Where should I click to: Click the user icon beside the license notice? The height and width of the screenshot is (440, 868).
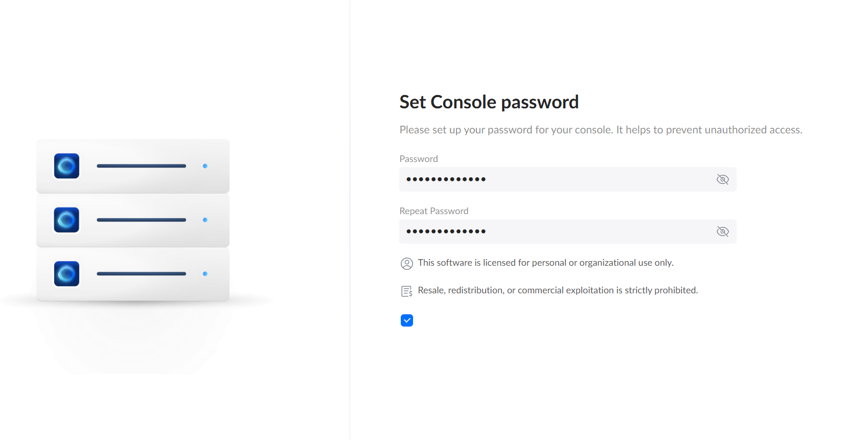(x=407, y=264)
